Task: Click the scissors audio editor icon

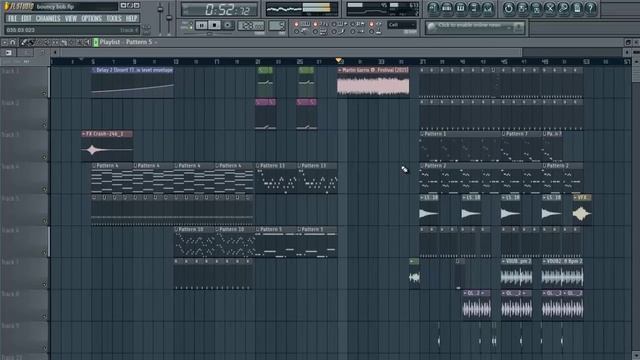Action: (x=550, y=8)
